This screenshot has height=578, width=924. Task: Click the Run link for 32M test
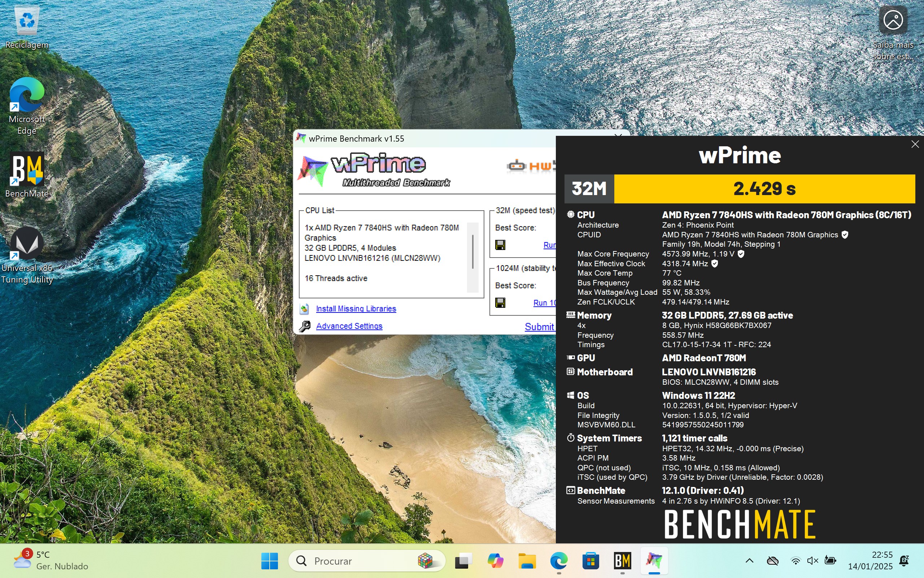click(549, 245)
